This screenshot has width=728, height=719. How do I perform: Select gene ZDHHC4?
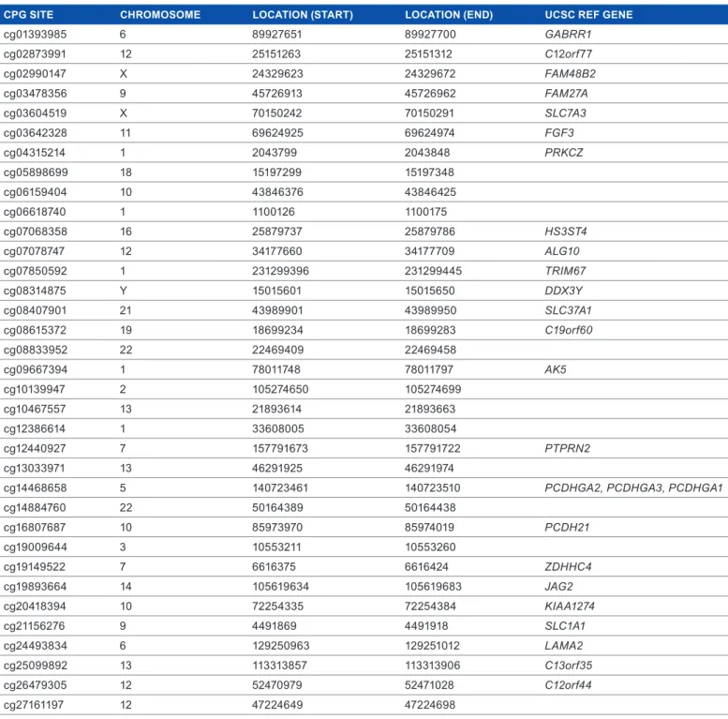pyautogui.click(x=569, y=566)
